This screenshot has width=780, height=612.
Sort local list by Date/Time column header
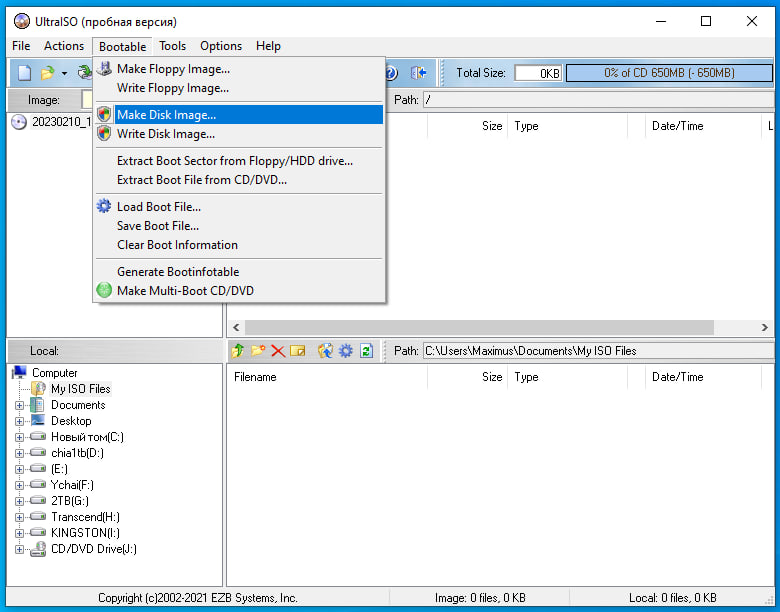click(x=703, y=377)
